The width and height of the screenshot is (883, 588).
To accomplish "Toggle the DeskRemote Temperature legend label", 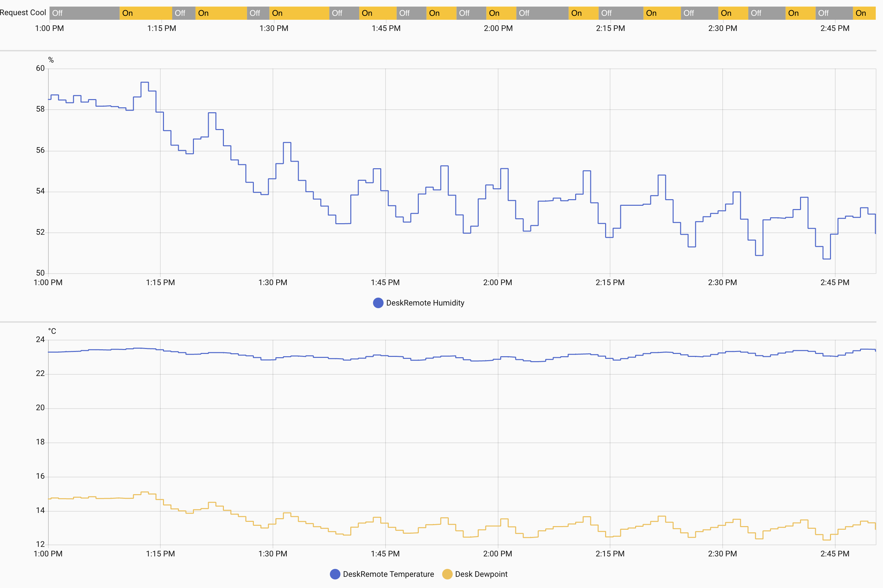I will [x=388, y=574].
